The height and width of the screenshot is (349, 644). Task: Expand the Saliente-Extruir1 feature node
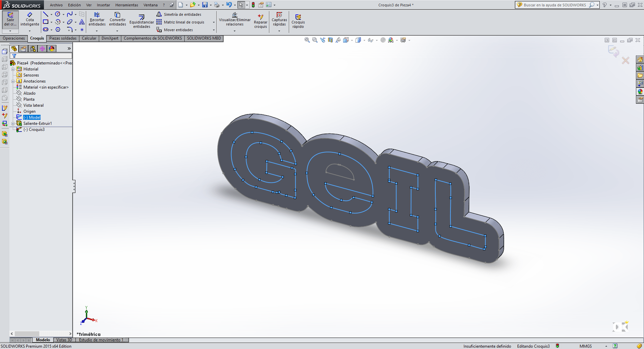click(13, 123)
